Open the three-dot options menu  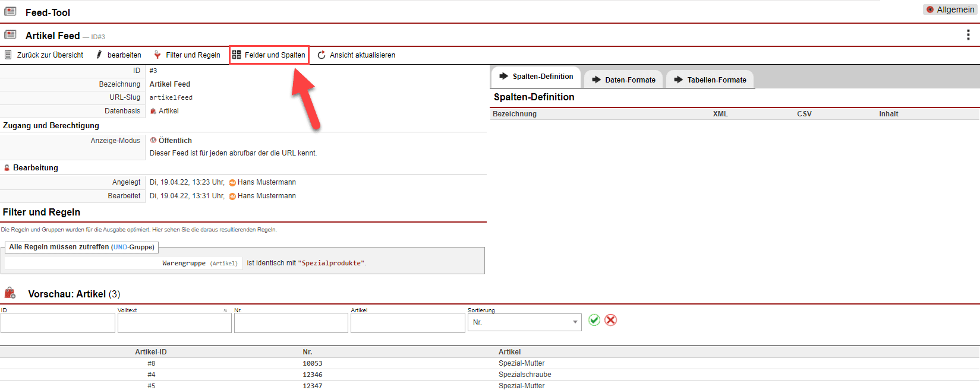[x=968, y=35]
